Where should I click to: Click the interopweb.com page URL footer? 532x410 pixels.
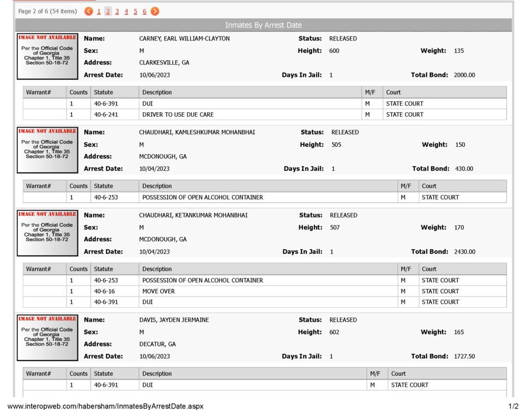pos(105,406)
